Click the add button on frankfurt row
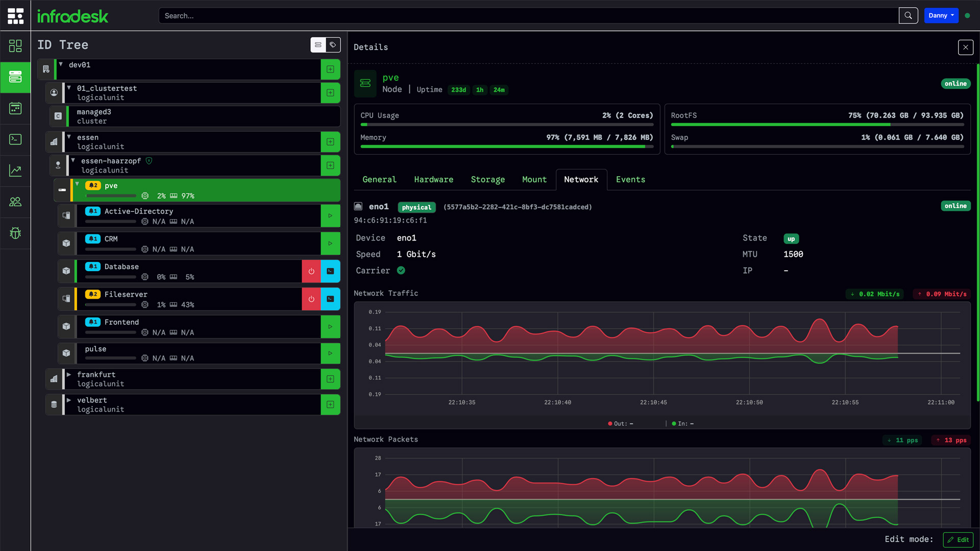The height and width of the screenshot is (551, 980). (330, 379)
